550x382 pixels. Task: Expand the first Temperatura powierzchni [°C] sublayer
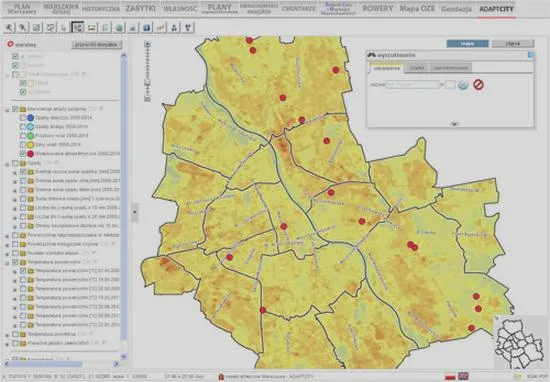[x=15, y=272]
